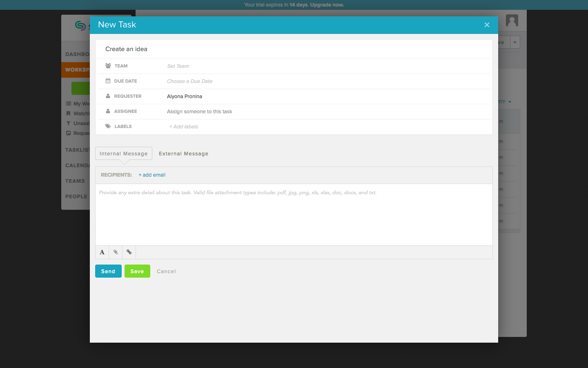Click the Unassigned filter icon
Screen dimensions: 588x368
pyautogui.click(x=69, y=123)
